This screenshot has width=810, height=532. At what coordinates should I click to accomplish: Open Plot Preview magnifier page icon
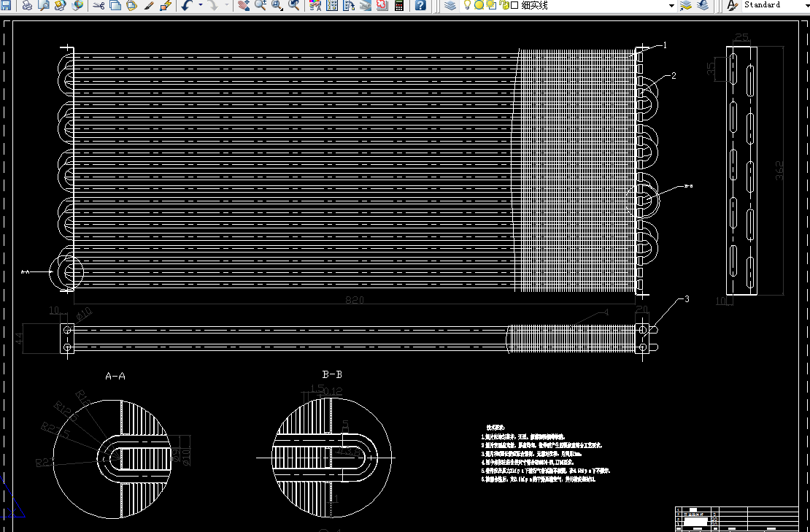click(x=44, y=5)
